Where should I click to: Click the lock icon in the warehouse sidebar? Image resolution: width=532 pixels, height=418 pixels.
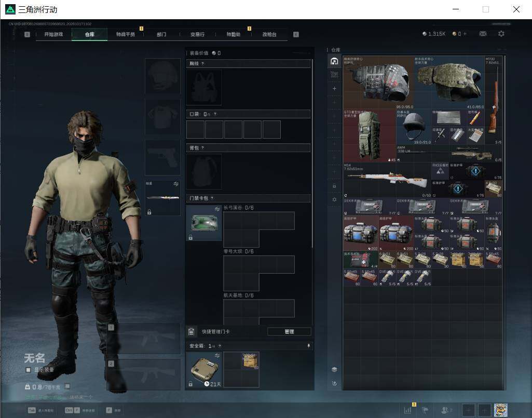tap(334, 186)
